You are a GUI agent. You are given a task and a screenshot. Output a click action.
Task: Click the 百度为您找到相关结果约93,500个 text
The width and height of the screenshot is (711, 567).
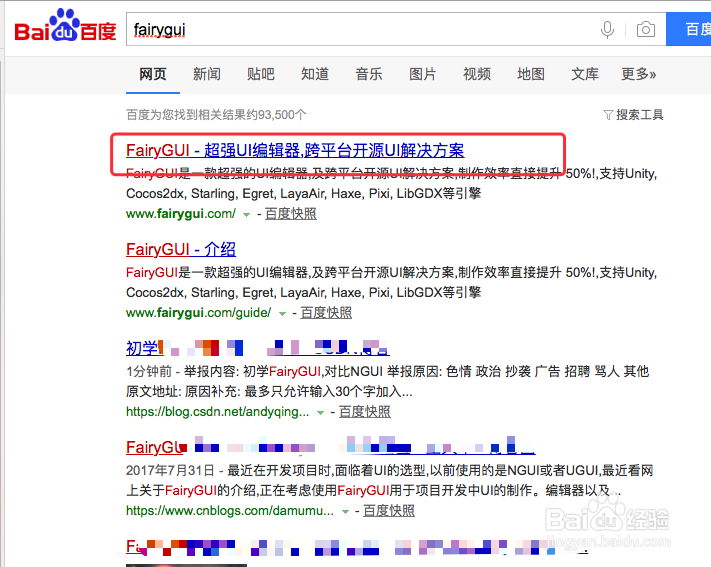point(216,115)
